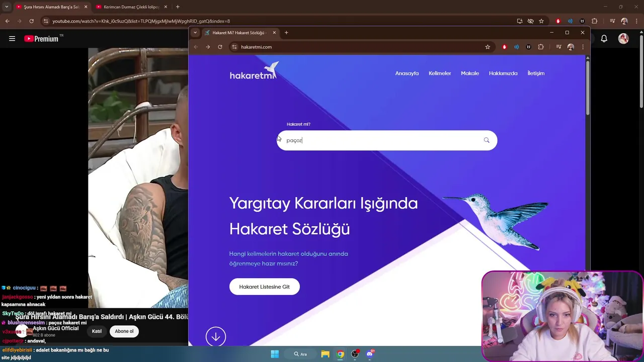Focus the 'Hakaret mi?' search input field
This screenshot has height=362, width=644.
(x=386, y=140)
